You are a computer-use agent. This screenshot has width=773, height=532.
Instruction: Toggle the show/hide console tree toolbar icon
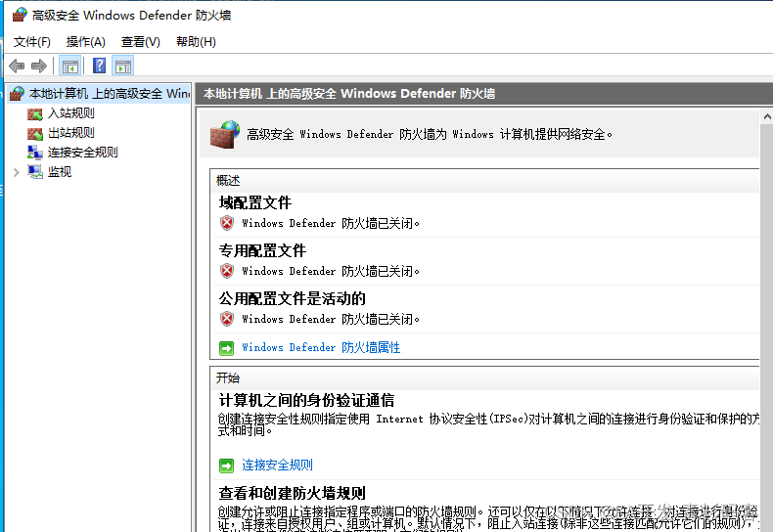(x=70, y=66)
